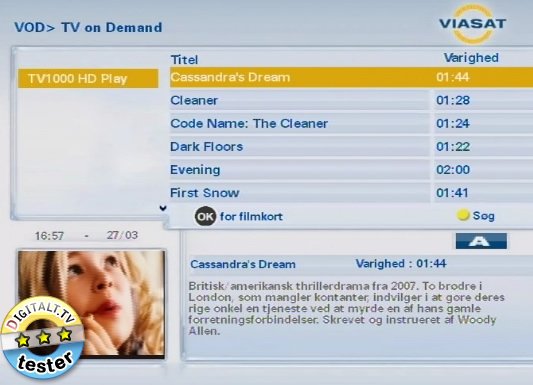533x385 pixels.
Task: Click the 02:00 duration value
Action: [x=453, y=170]
